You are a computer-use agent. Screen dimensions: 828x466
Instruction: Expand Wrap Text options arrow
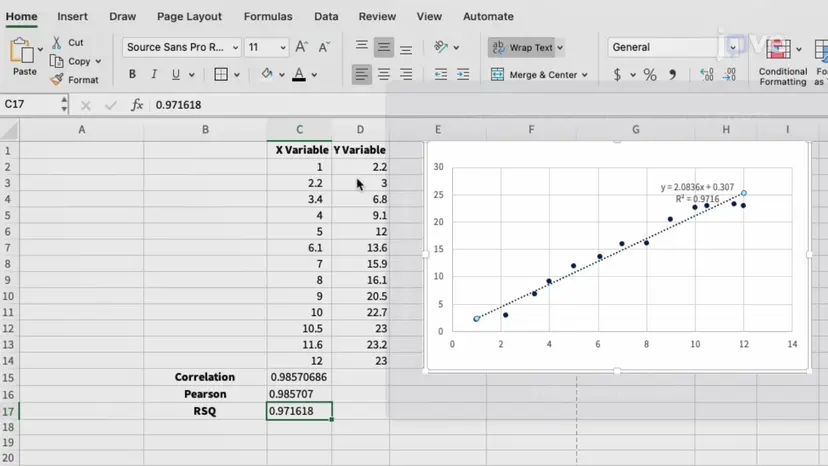(560, 48)
